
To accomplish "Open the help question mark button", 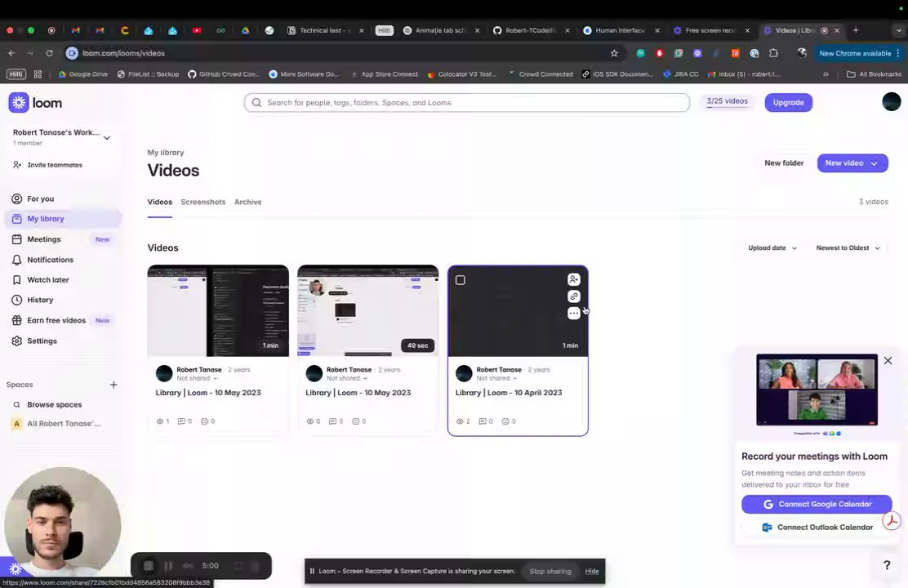I will click(x=886, y=565).
